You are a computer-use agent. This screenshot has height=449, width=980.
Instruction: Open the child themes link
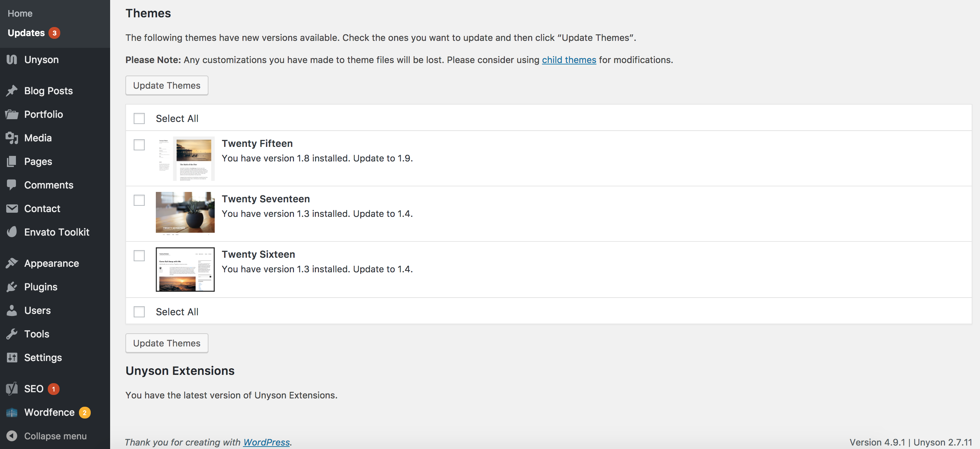click(x=569, y=60)
